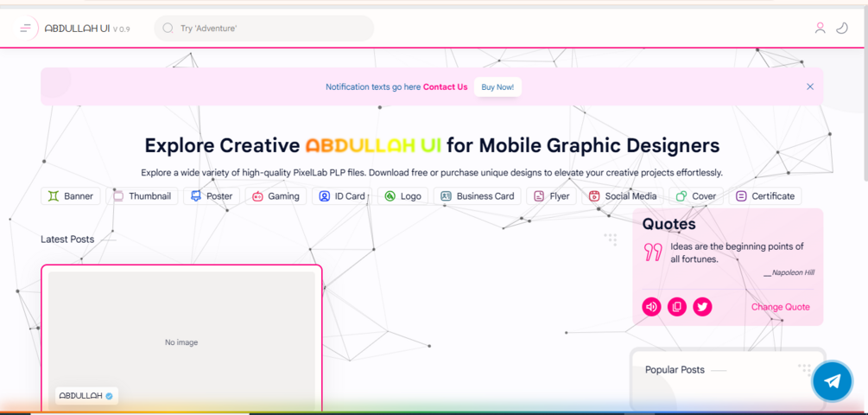Open the No image post thumbnail
Viewport: 868px width, 415px height.
(181, 340)
